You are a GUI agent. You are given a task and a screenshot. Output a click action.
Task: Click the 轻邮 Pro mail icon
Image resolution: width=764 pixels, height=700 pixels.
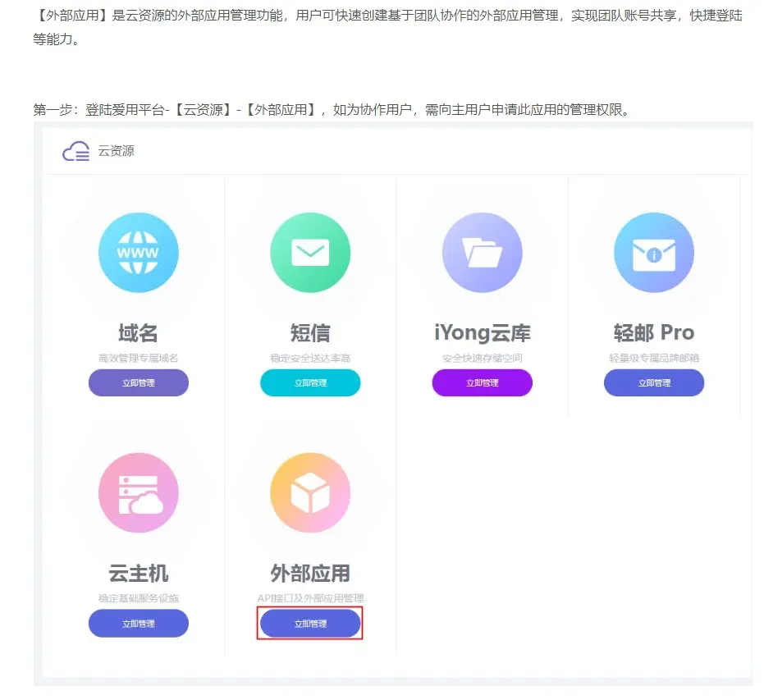(x=654, y=253)
